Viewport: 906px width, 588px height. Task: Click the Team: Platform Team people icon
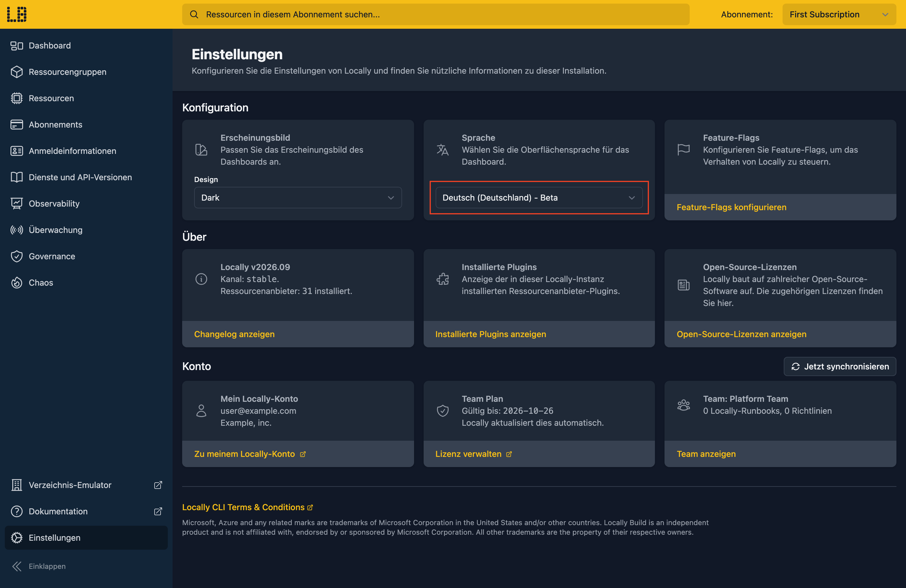click(683, 405)
